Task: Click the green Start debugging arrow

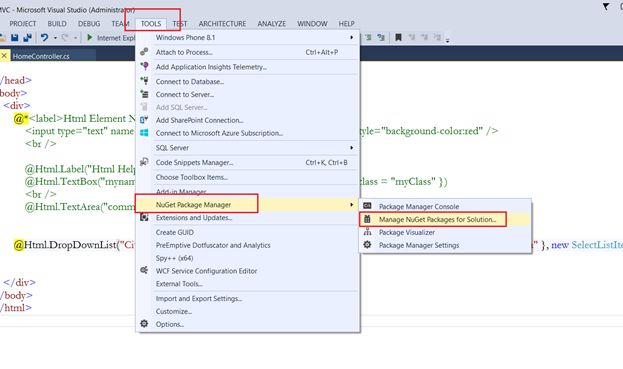Action: [x=89, y=37]
